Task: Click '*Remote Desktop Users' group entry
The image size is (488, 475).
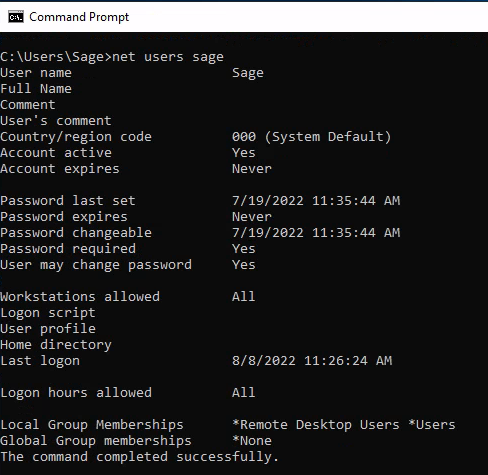Action: pos(316,425)
